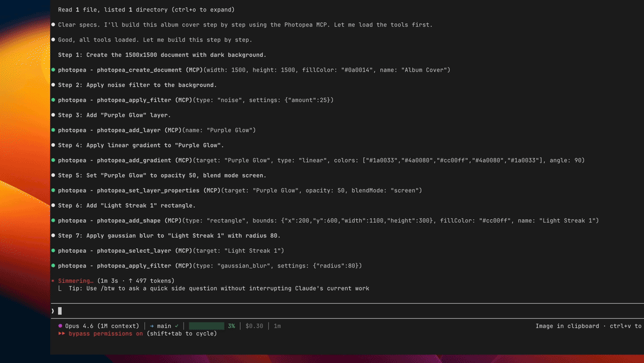The image size is (644, 363).
Task: Click the prompt chevron at the input line
Action: (53, 311)
